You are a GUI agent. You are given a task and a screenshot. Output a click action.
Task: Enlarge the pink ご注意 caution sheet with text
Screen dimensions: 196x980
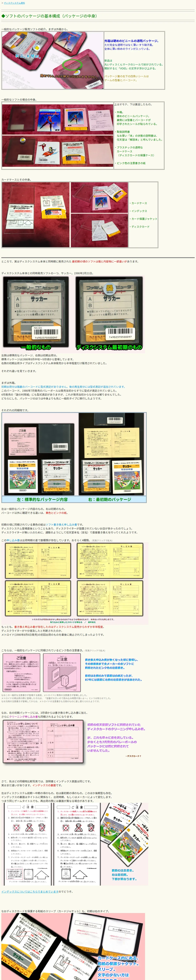click(21, 673)
